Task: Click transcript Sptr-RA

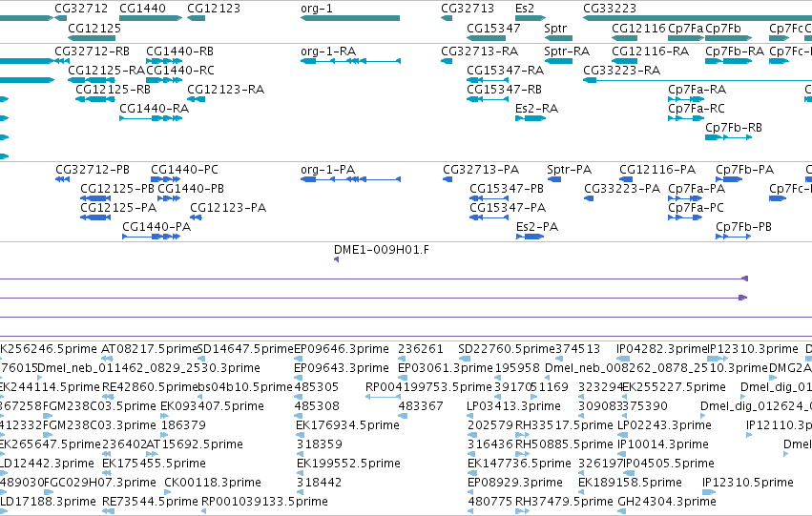Action: point(567,52)
